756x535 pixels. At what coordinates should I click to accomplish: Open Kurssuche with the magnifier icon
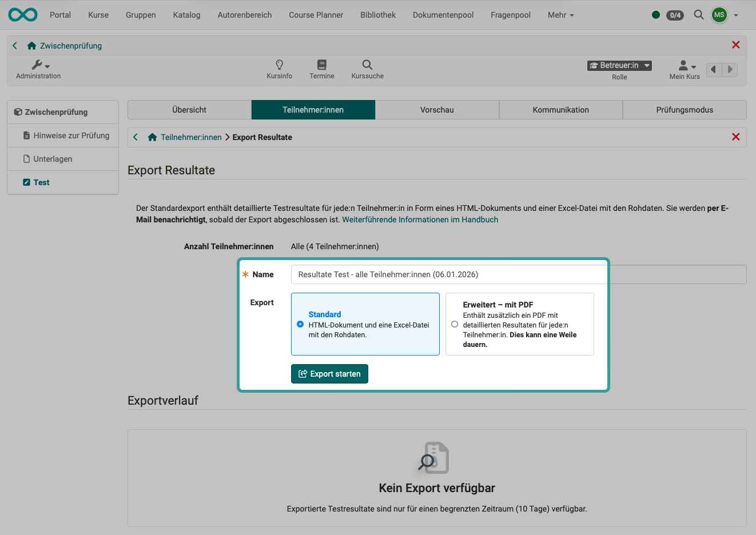(367, 65)
